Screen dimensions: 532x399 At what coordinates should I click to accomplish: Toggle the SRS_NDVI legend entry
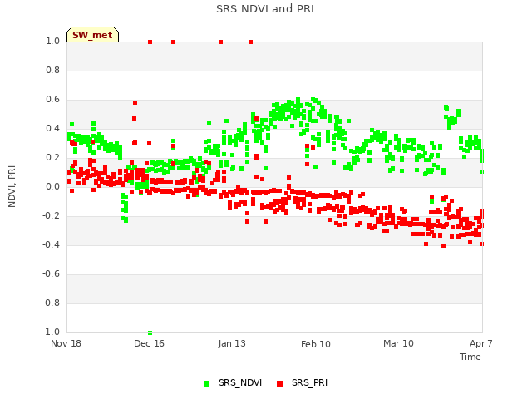[233, 382]
